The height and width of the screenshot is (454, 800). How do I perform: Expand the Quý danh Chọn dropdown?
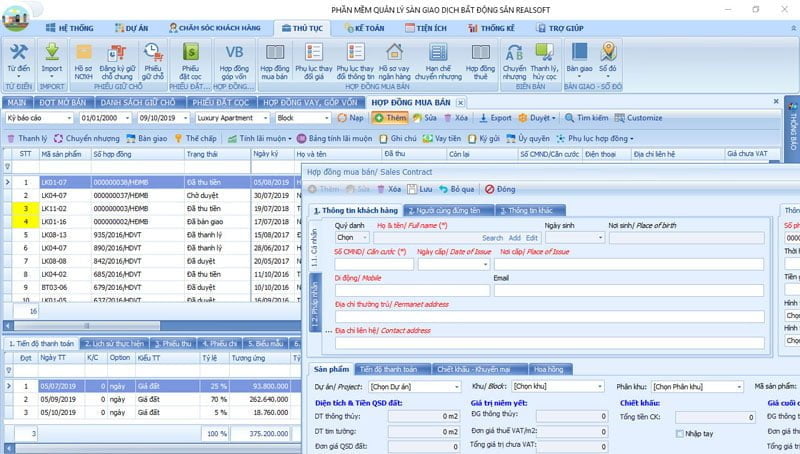click(x=368, y=238)
